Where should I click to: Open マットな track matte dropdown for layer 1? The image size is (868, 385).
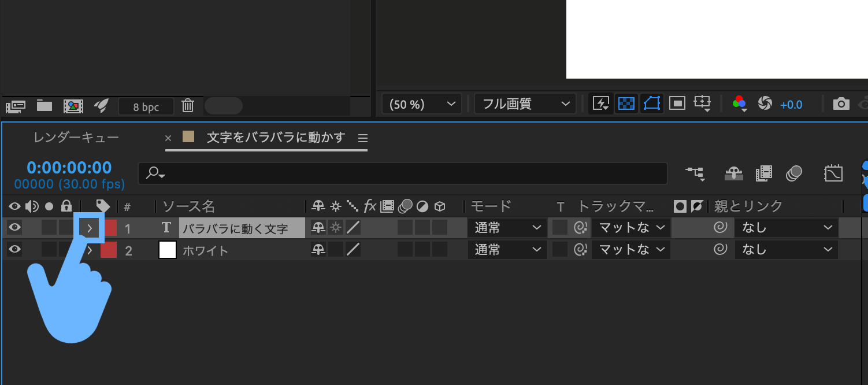pos(630,228)
